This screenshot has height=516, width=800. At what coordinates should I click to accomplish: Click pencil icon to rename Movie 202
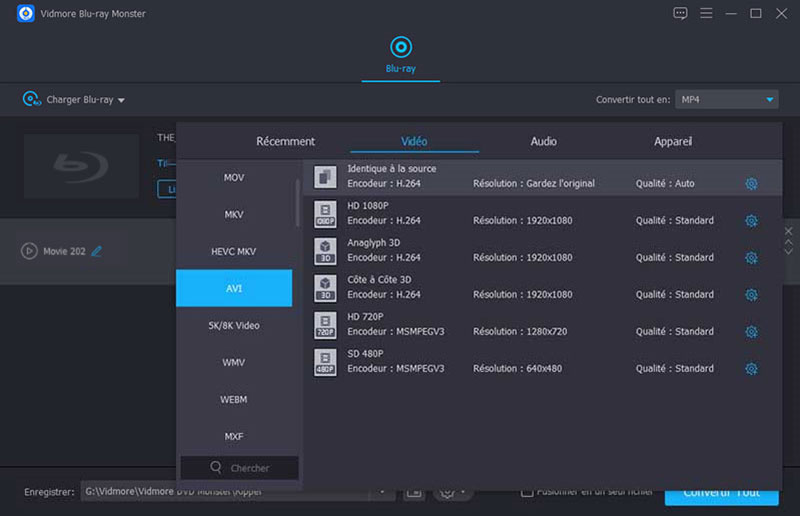(x=97, y=251)
